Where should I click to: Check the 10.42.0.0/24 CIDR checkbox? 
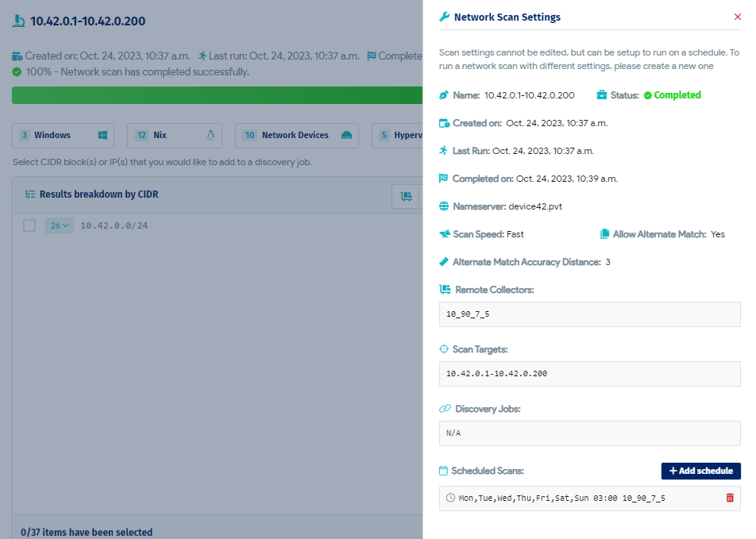29,225
